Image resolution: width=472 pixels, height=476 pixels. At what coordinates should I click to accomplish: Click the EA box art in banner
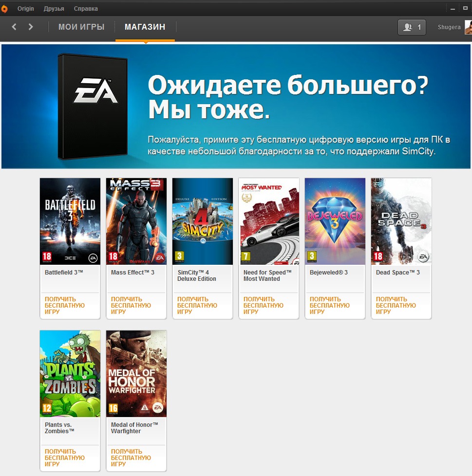tap(93, 106)
